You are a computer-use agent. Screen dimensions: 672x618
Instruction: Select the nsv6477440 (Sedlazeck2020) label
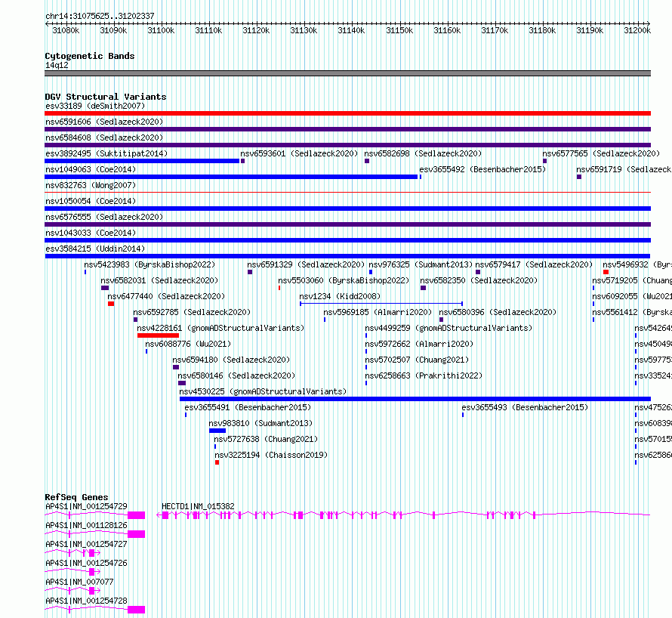166,296
